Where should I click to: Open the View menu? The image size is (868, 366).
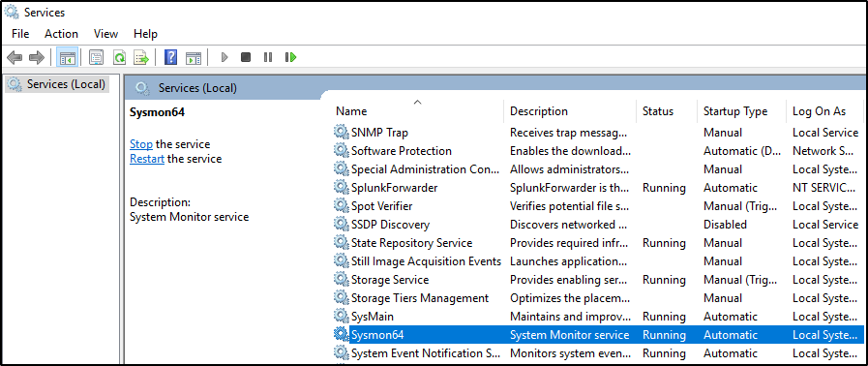(x=105, y=34)
